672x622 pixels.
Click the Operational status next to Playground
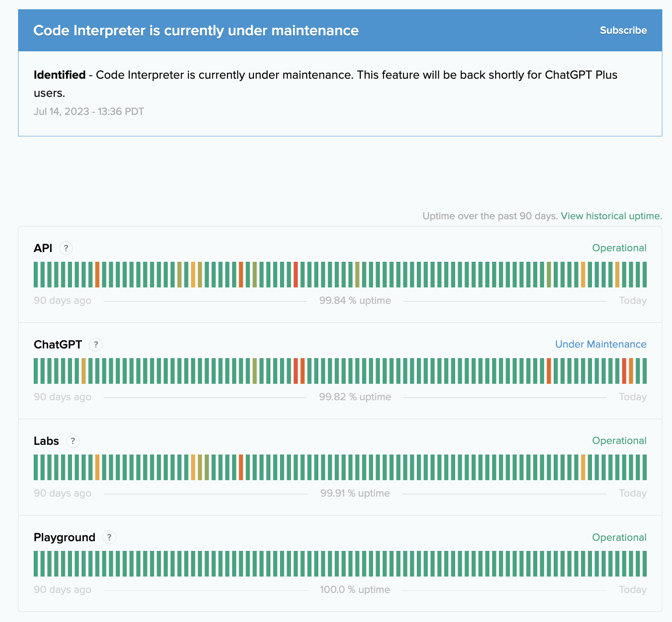point(619,537)
